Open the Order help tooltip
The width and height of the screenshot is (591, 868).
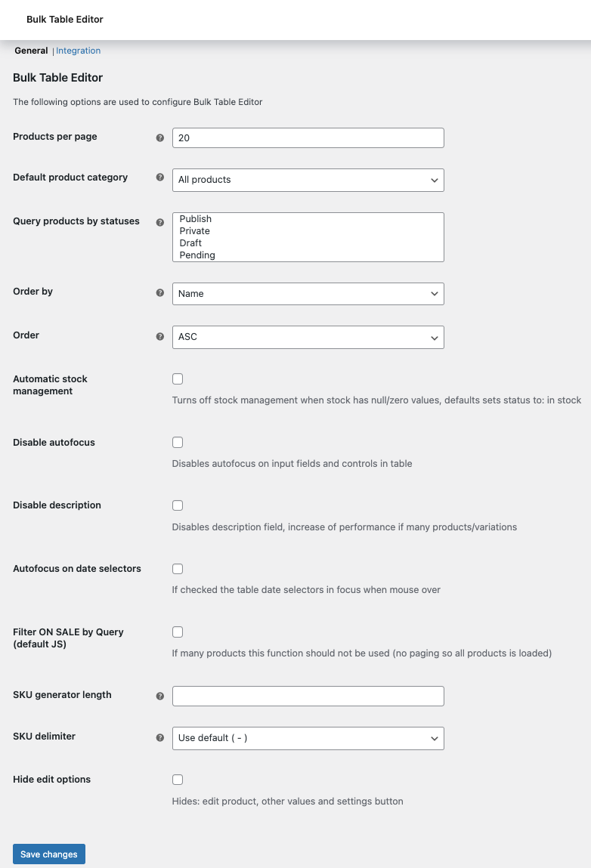click(159, 336)
